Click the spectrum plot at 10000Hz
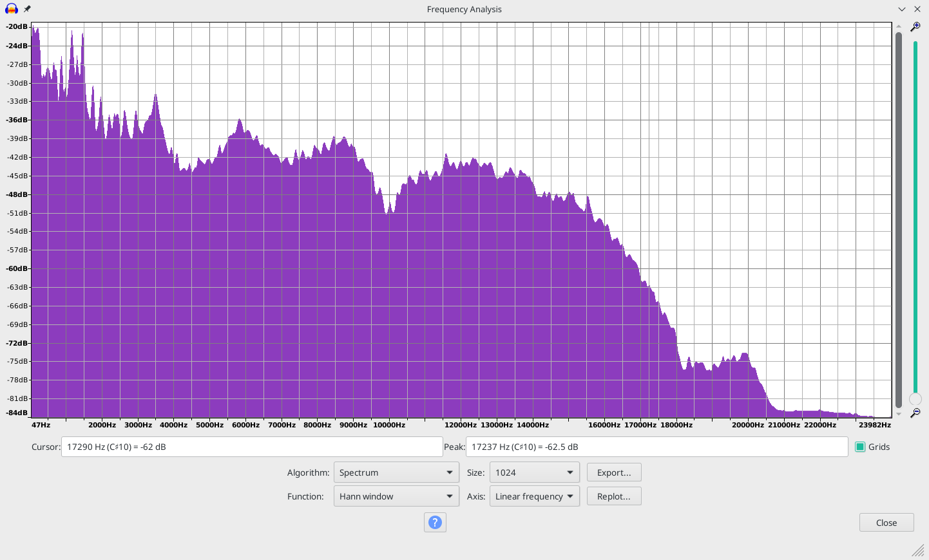The height and width of the screenshot is (560, 929). [x=388, y=220]
